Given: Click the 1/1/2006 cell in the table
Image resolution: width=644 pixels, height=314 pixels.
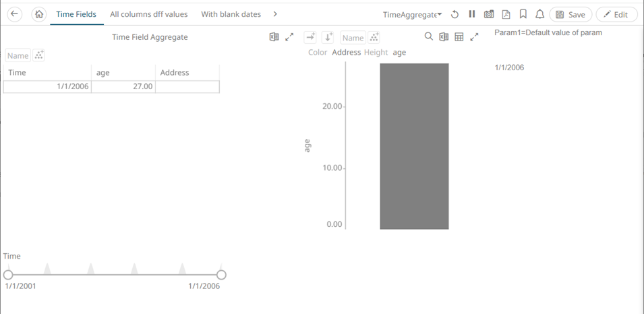Looking at the screenshot, I should pos(47,87).
